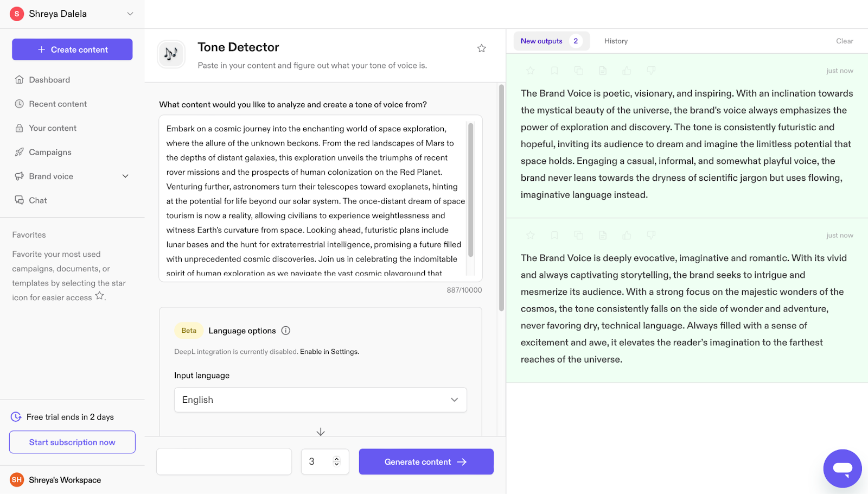Click the Input language label

202,376
